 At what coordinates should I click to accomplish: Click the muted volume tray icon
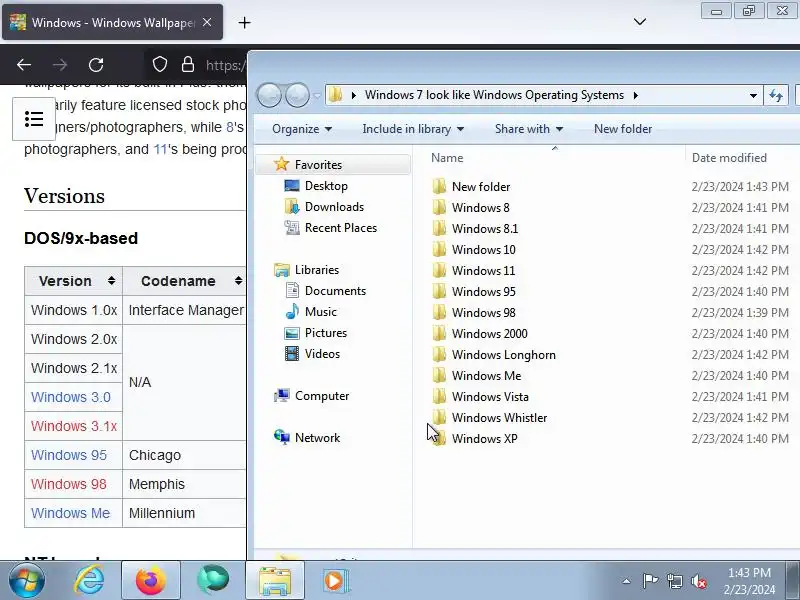tap(698, 581)
